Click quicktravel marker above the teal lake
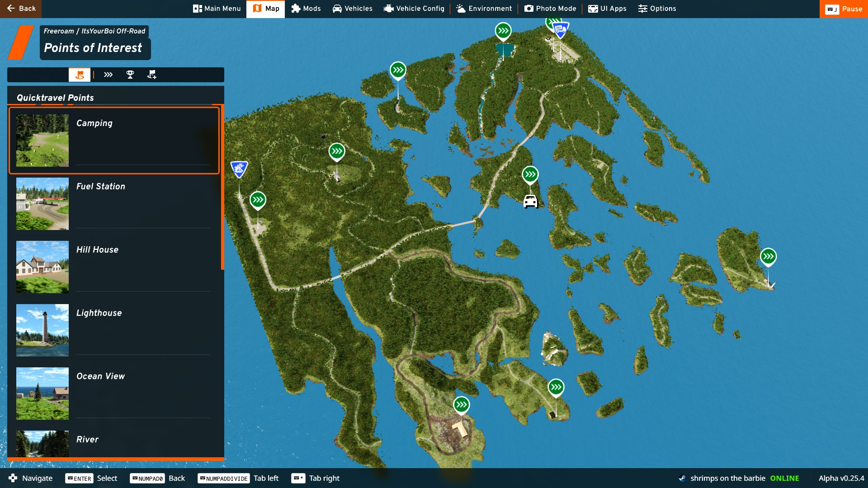868x488 pixels. tap(503, 31)
